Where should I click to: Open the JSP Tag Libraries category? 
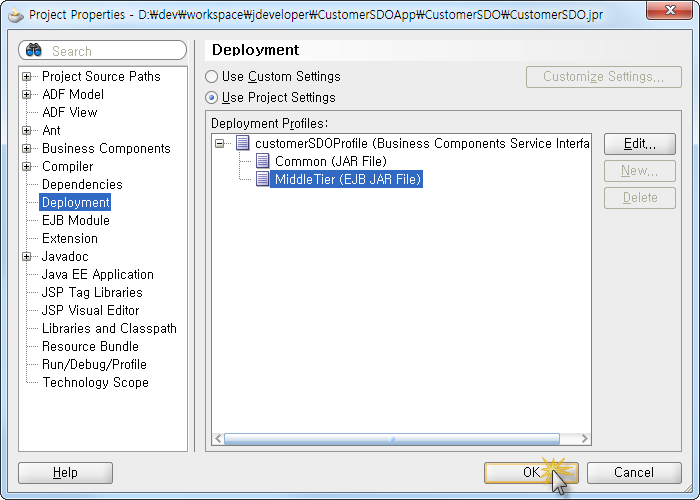92,292
